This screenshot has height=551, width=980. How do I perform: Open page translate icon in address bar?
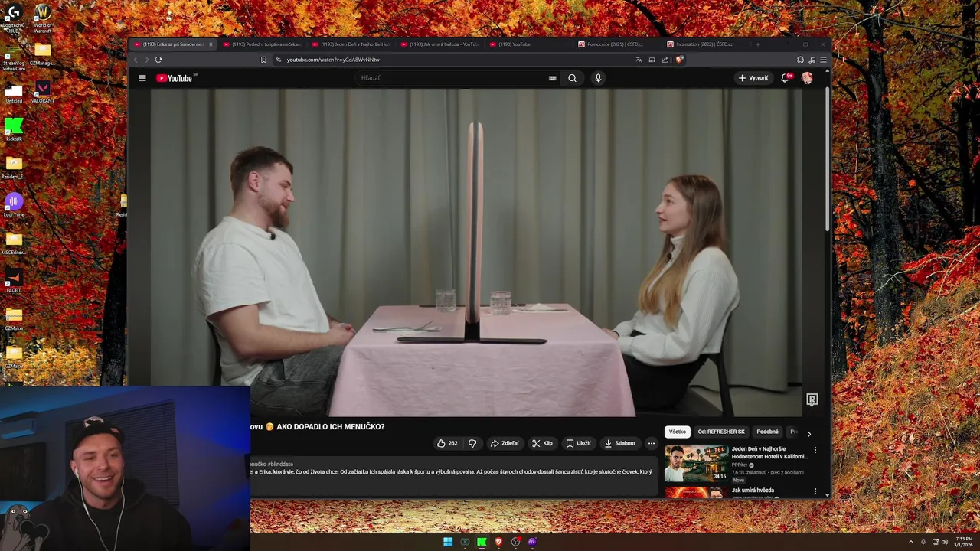pyautogui.click(x=639, y=60)
